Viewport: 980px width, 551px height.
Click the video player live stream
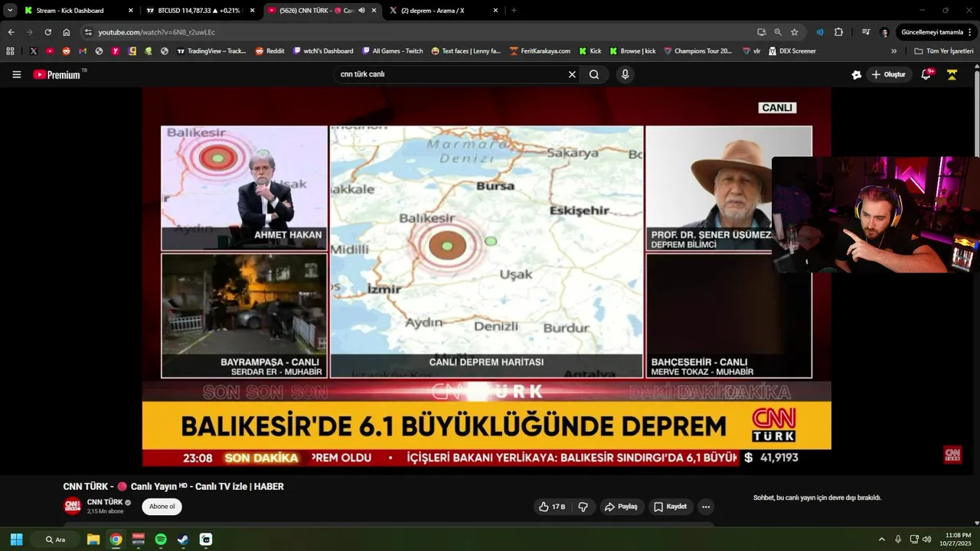point(486,277)
